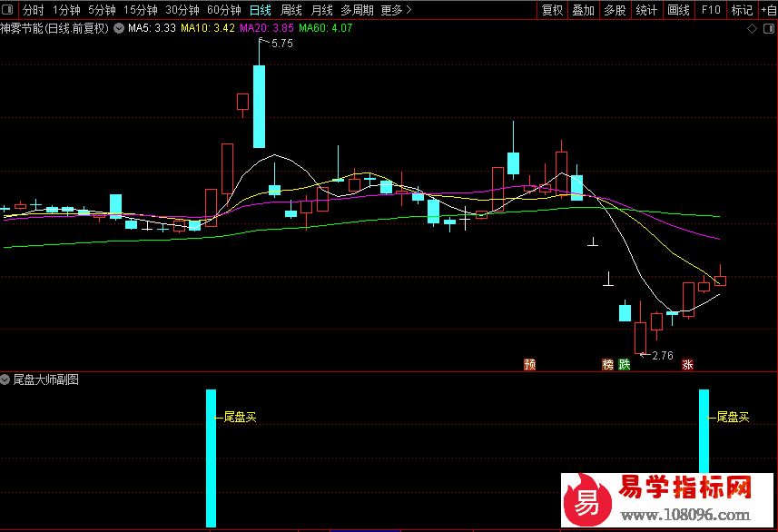Open the 复权 adjustment option

[x=552, y=10]
